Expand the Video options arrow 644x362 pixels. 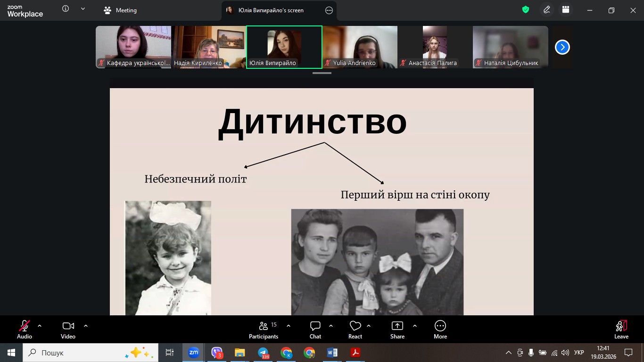tap(86, 326)
